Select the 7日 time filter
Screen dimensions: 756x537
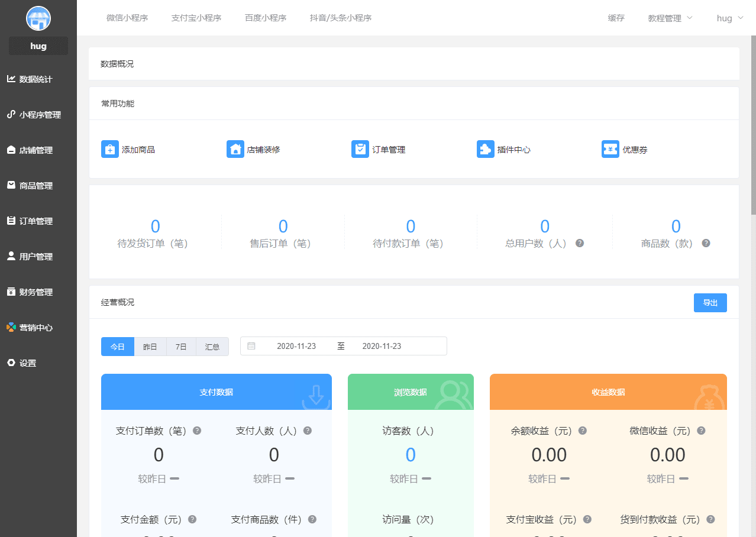(x=181, y=347)
